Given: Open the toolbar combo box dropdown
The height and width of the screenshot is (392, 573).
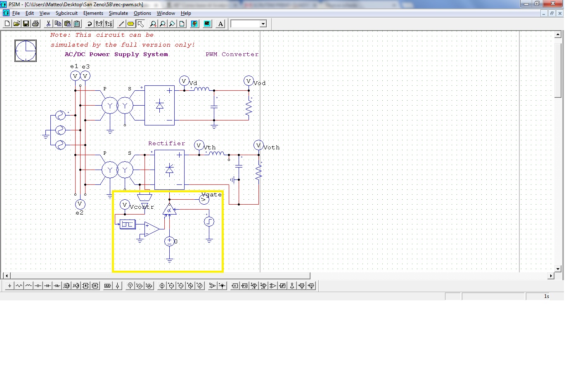Looking at the screenshot, I should tap(263, 24).
